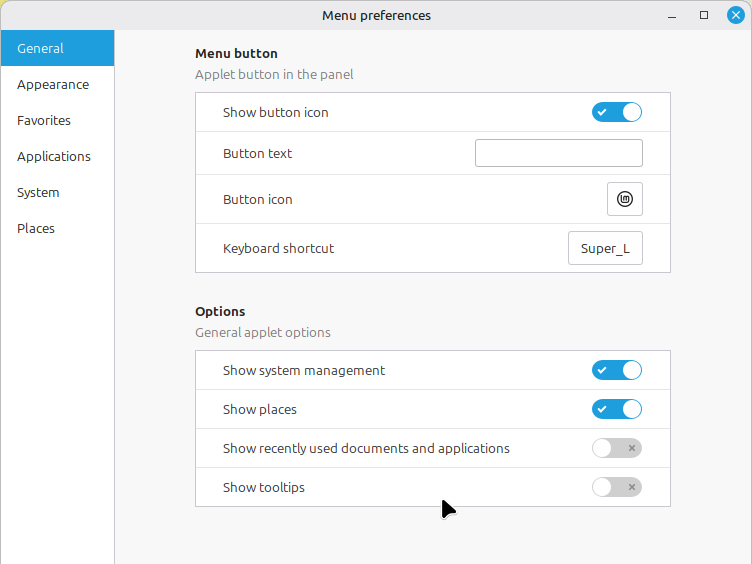Click the Button icon row label

257,199
